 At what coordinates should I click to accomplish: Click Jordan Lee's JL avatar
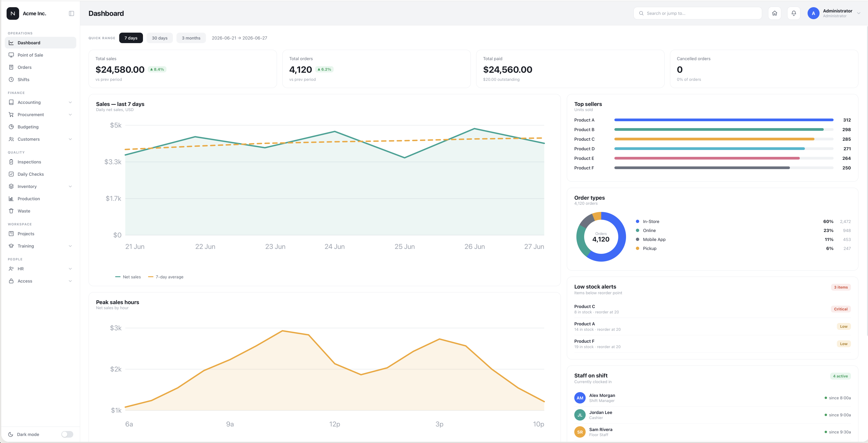pyautogui.click(x=580, y=415)
